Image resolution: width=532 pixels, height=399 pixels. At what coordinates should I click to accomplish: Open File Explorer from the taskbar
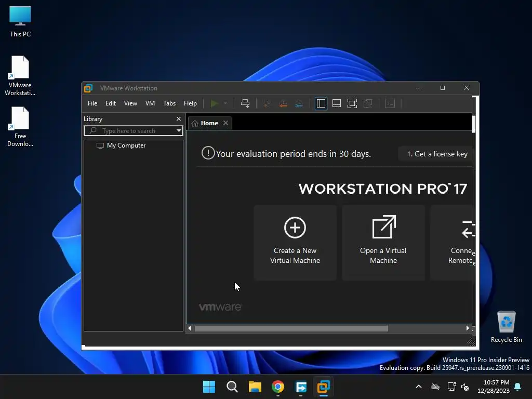coord(255,387)
